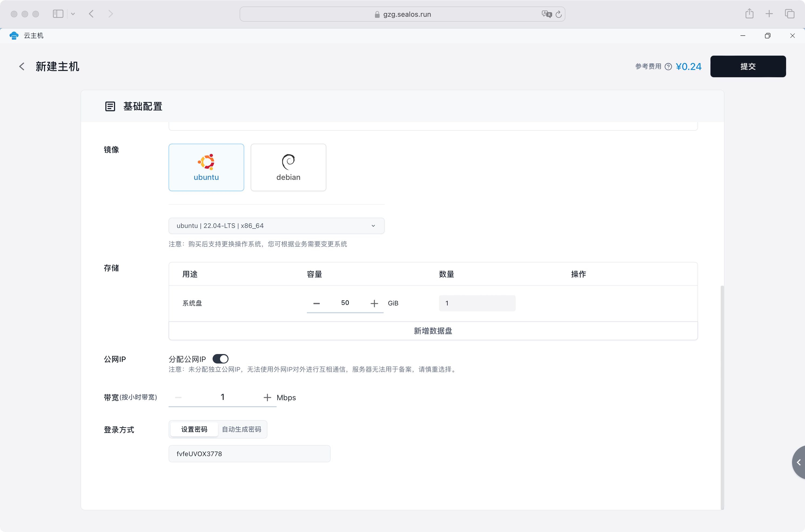Click the Safari sidebar toggle icon
Viewport: 805px width, 532px height.
[x=58, y=14]
